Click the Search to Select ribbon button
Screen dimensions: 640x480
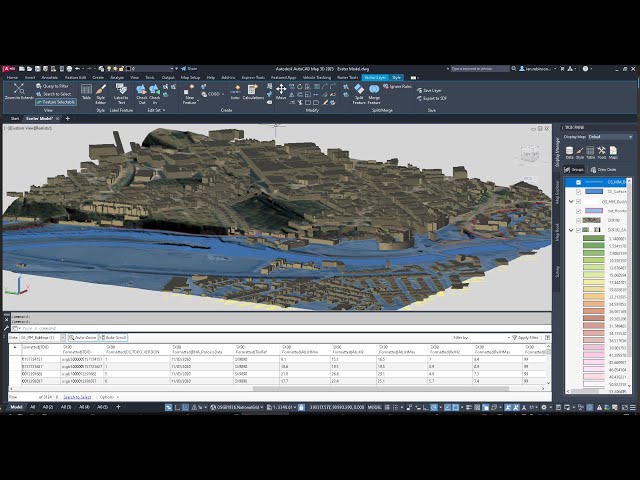pyautogui.click(x=53, y=94)
